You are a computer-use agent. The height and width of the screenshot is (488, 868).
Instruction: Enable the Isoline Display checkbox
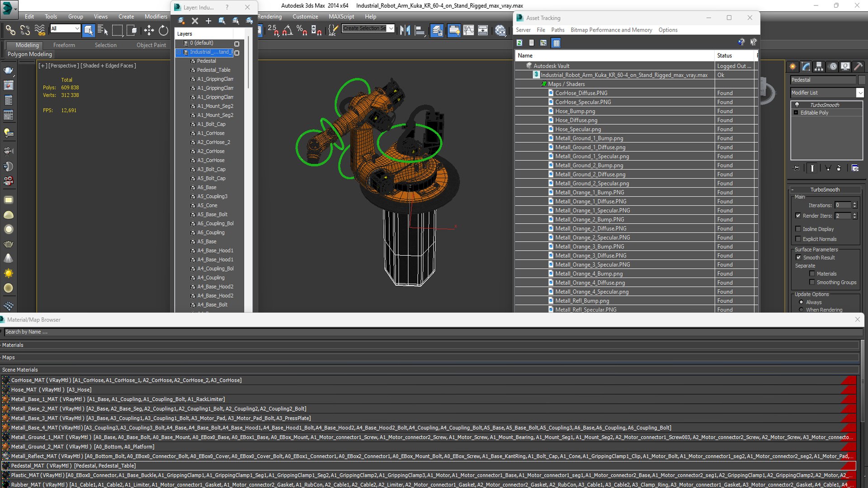pos(798,229)
